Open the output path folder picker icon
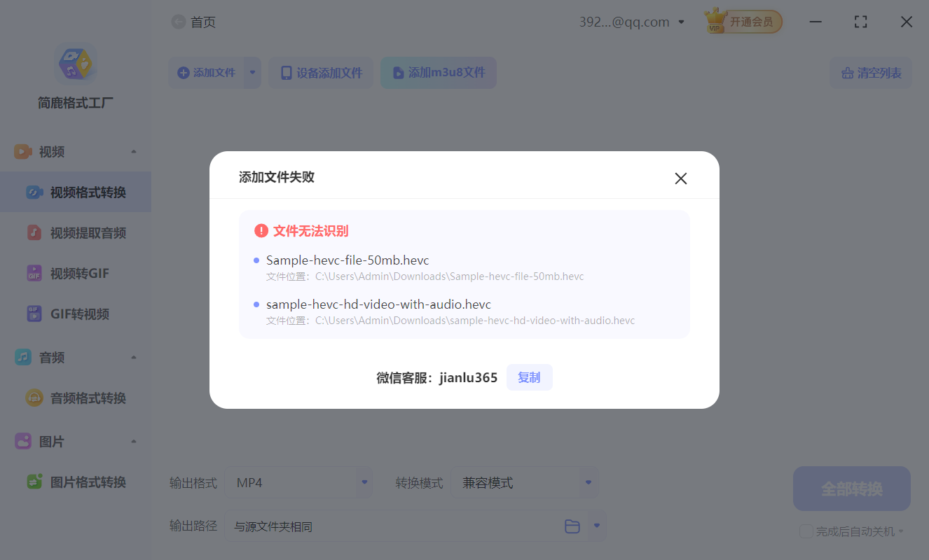Screen dimensions: 929x560 [572, 526]
